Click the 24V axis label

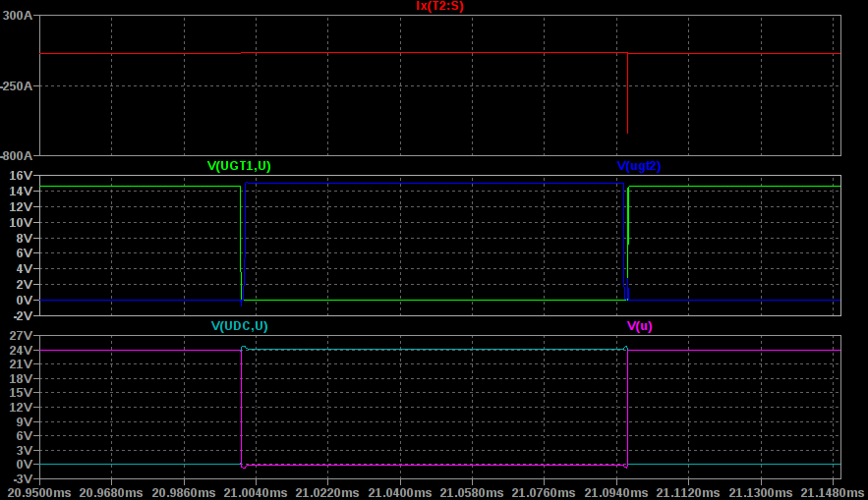21,350
